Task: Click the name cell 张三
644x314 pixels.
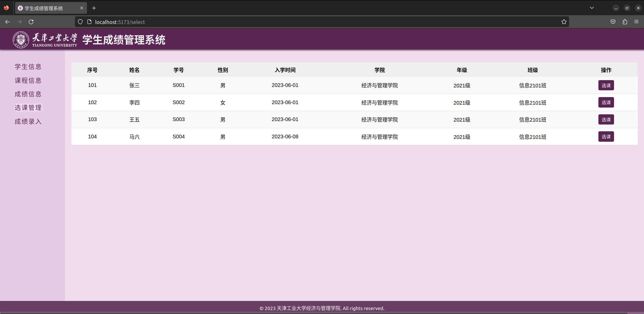Action: (x=134, y=85)
